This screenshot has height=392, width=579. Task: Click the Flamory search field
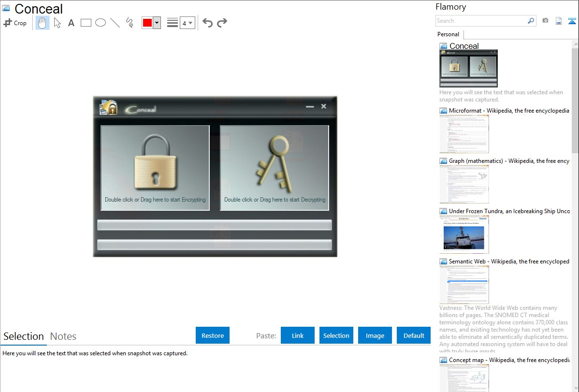(481, 21)
